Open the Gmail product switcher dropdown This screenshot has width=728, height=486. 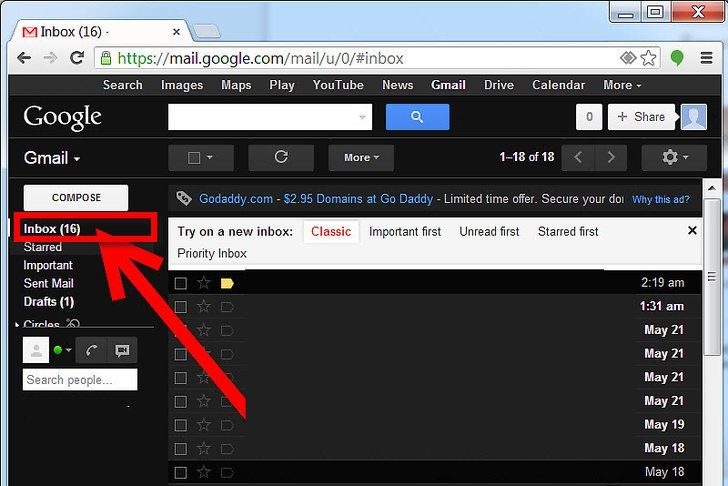pyautogui.click(x=52, y=158)
